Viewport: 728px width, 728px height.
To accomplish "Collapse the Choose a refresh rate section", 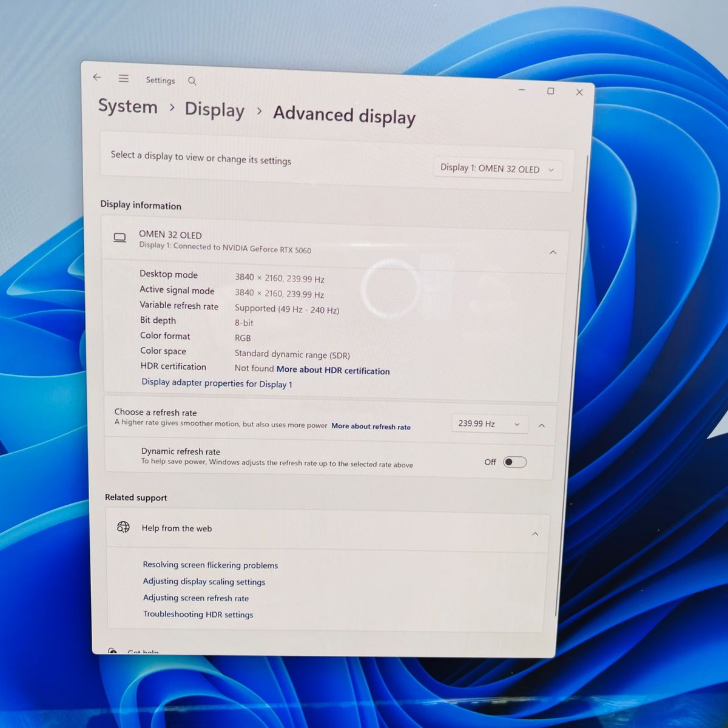I will click(x=542, y=426).
